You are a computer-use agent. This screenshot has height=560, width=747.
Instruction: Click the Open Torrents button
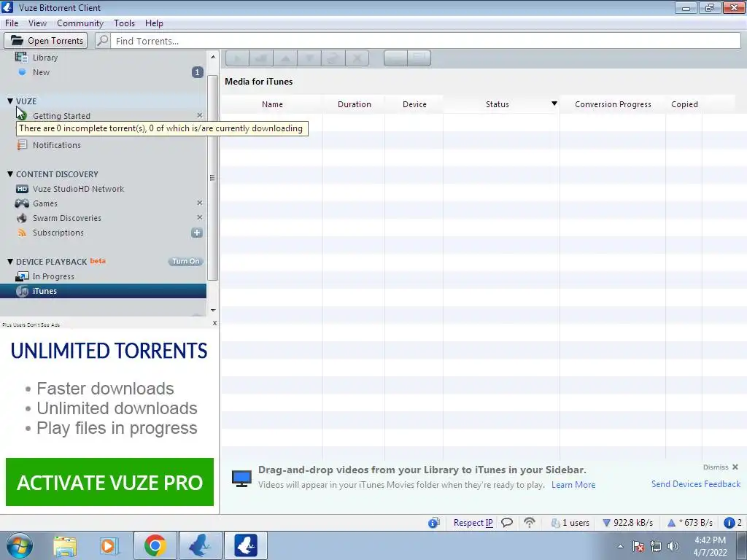point(46,41)
